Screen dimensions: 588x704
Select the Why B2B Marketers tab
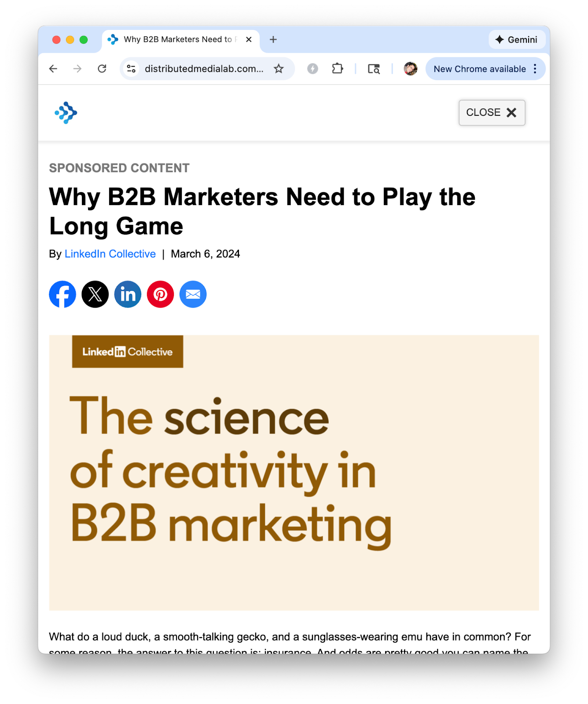[x=180, y=40]
